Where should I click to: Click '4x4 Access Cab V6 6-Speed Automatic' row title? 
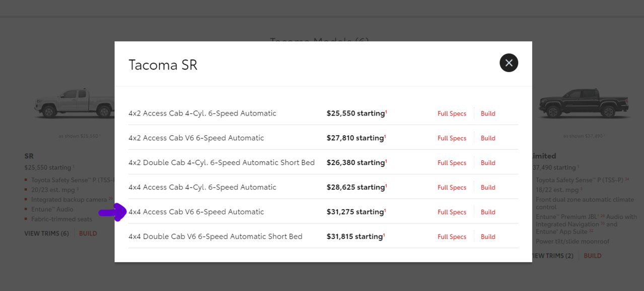pos(196,212)
